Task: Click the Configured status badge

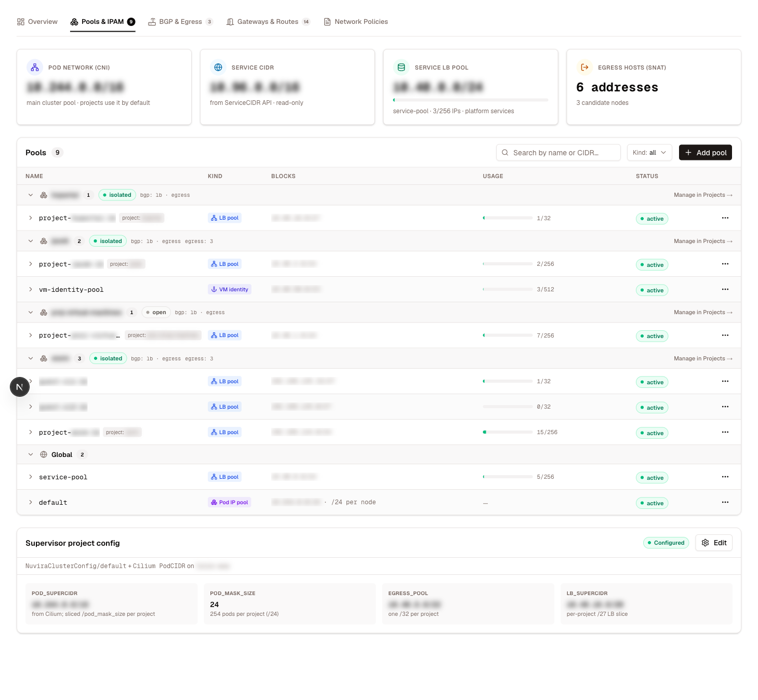Action: pyautogui.click(x=666, y=543)
